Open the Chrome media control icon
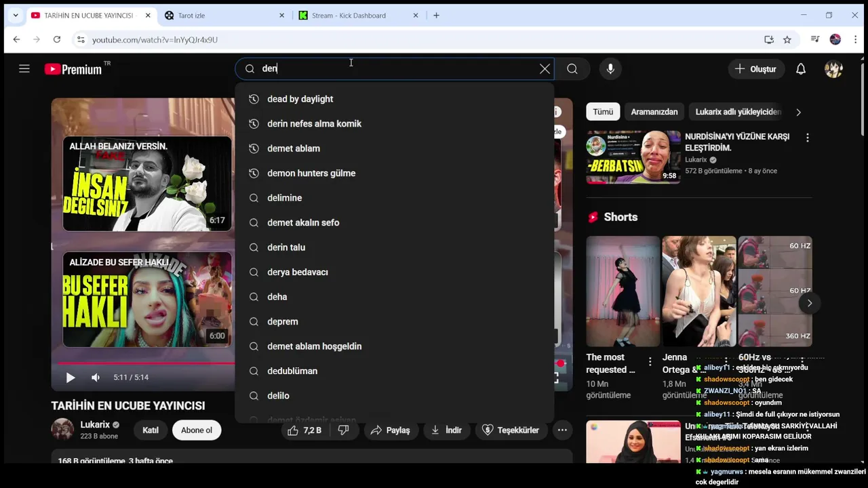The width and height of the screenshot is (868, 488). (815, 40)
